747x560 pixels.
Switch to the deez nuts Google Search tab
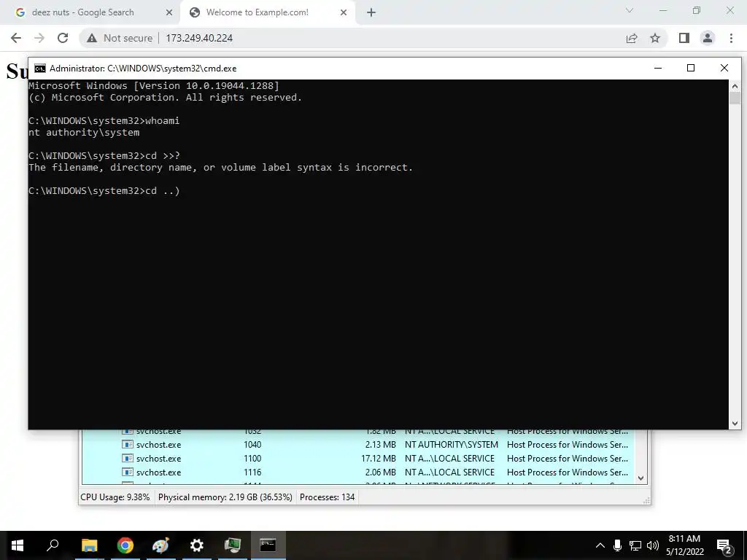click(x=90, y=12)
